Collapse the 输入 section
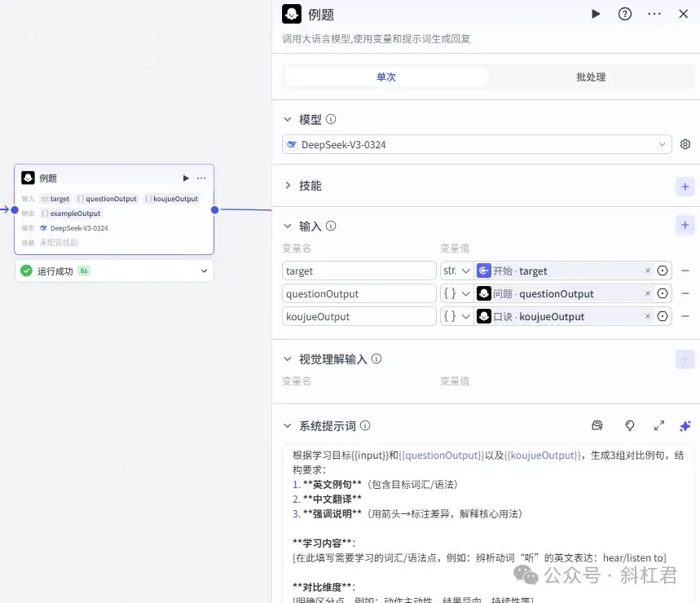The height and width of the screenshot is (603, 700). (x=288, y=226)
